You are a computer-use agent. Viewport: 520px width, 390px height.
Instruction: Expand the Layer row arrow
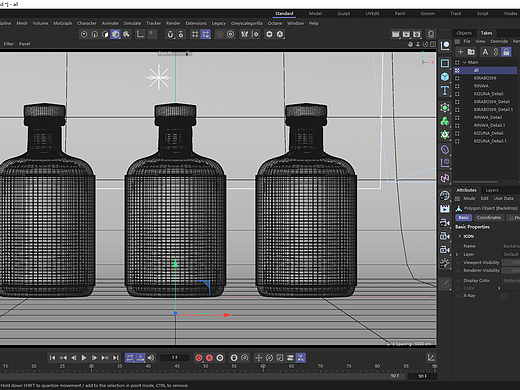(457, 254)
